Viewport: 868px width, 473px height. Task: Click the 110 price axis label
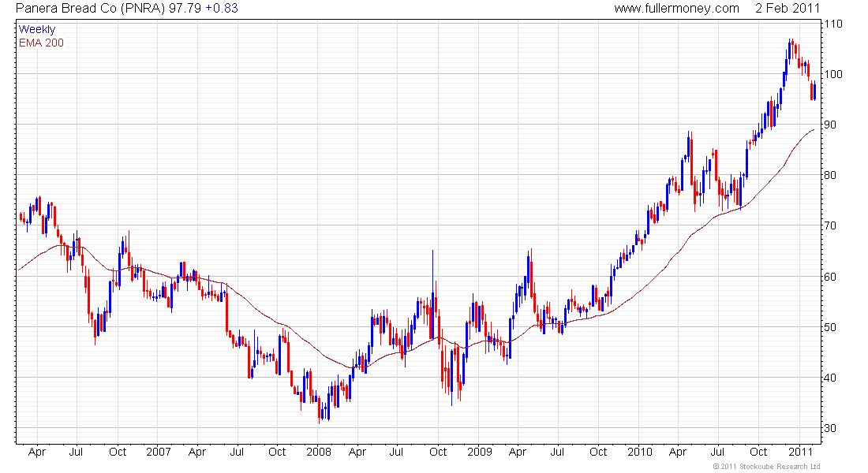pos(833,24)
